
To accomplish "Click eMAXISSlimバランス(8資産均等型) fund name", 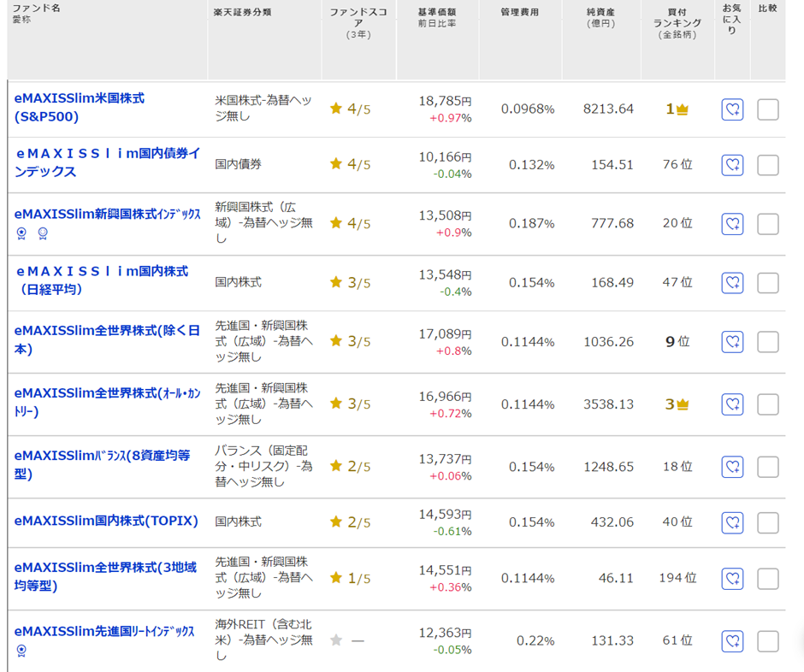I will coord(102,465).
